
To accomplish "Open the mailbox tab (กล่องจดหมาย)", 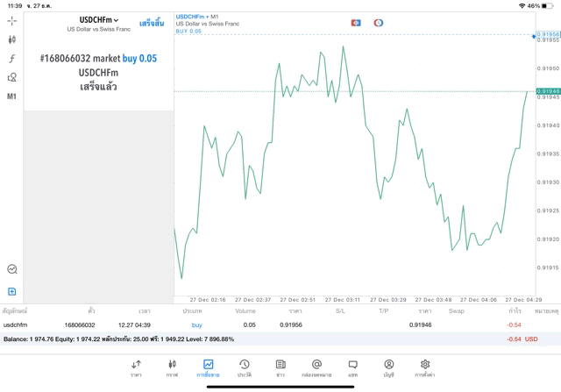I will 316,367.
